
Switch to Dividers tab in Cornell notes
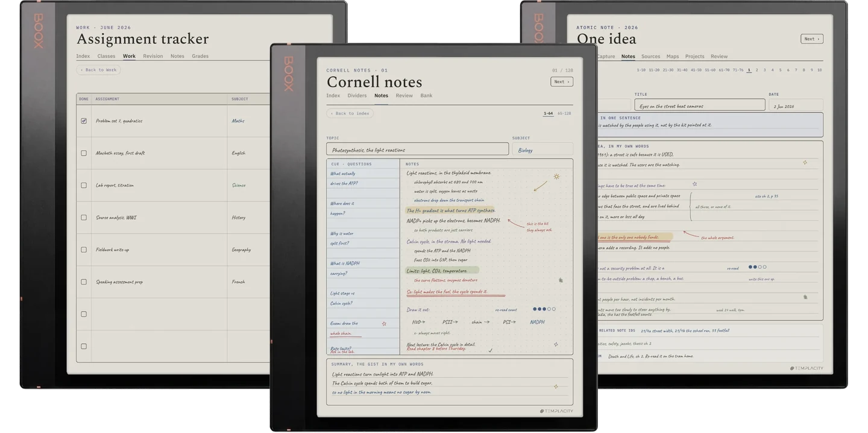pyautogui.click(x=357, y=95)
